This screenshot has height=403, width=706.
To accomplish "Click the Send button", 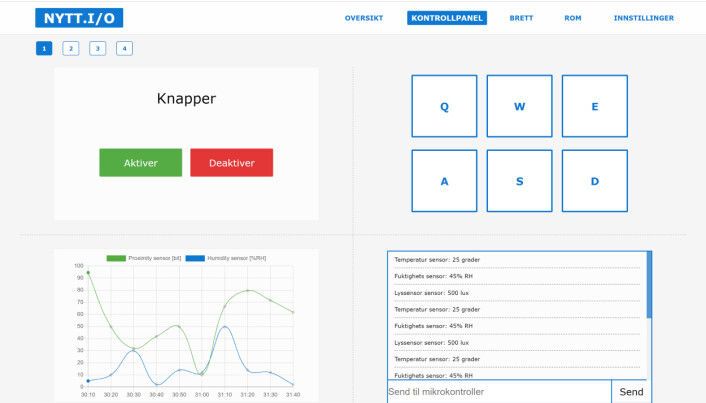I will click(x=631, y=392).
